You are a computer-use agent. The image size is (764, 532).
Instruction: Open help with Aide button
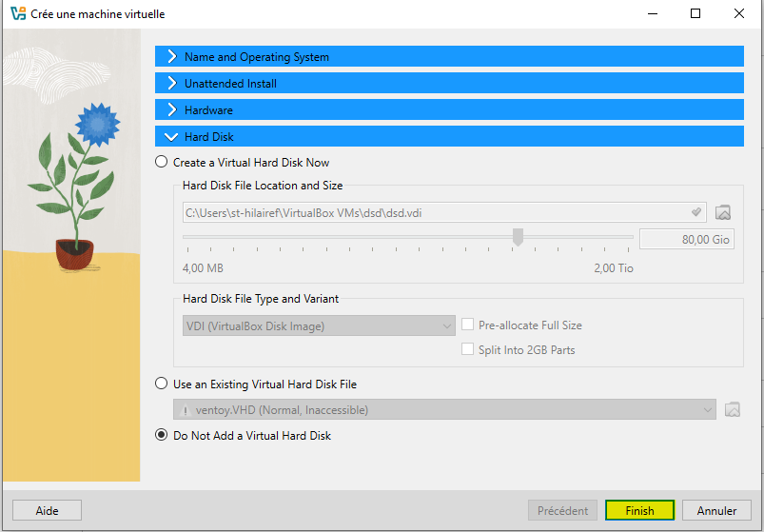pyautogui.click(x=47, y=511)
